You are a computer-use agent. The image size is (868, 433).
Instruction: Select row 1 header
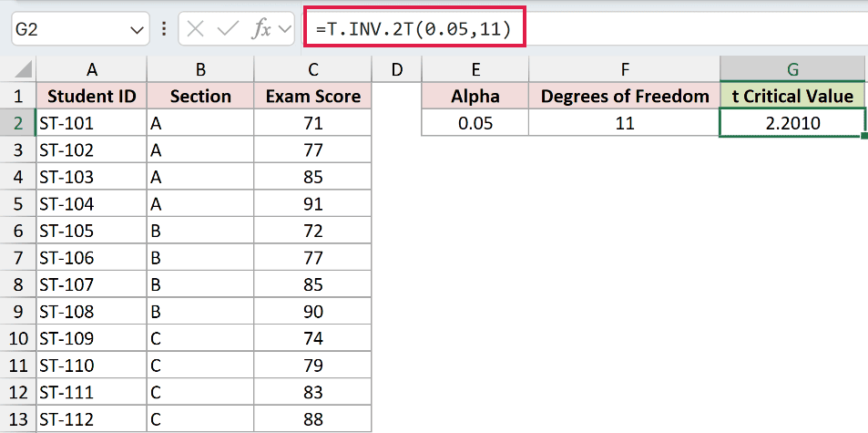click(x=18, y=97)
